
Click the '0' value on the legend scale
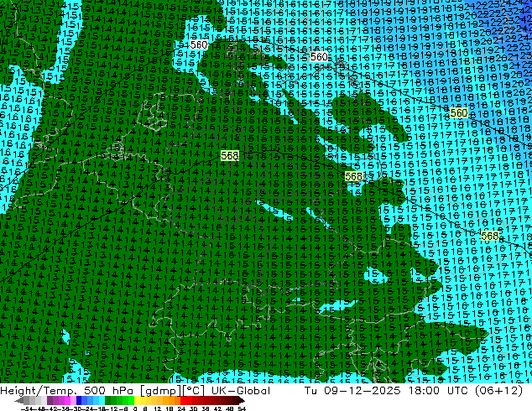click(135, 408)
